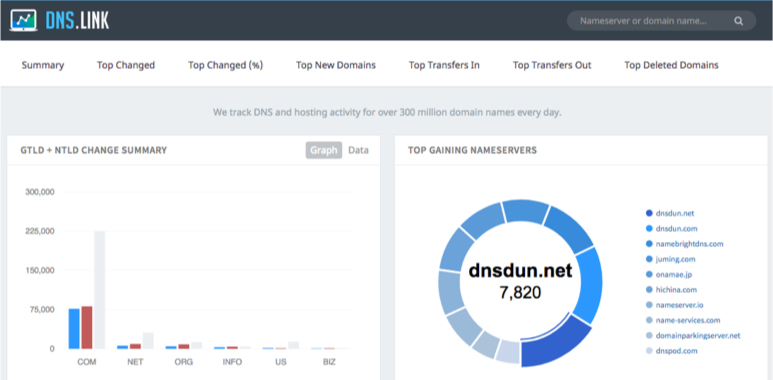Click the tall gray COM bar
This screenshot has width=773, height=380.
[x=100, y=290]
